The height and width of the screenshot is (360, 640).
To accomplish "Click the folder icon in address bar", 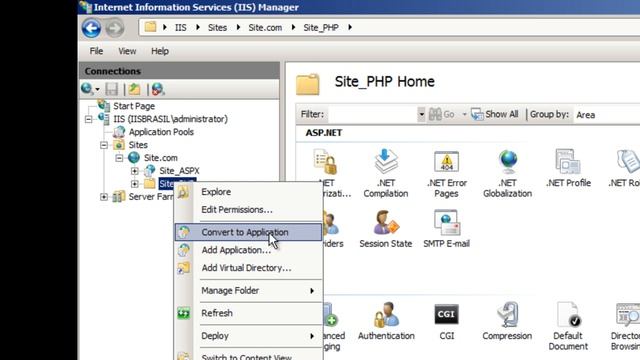I will pyautogui.click(x=150, y=27).
